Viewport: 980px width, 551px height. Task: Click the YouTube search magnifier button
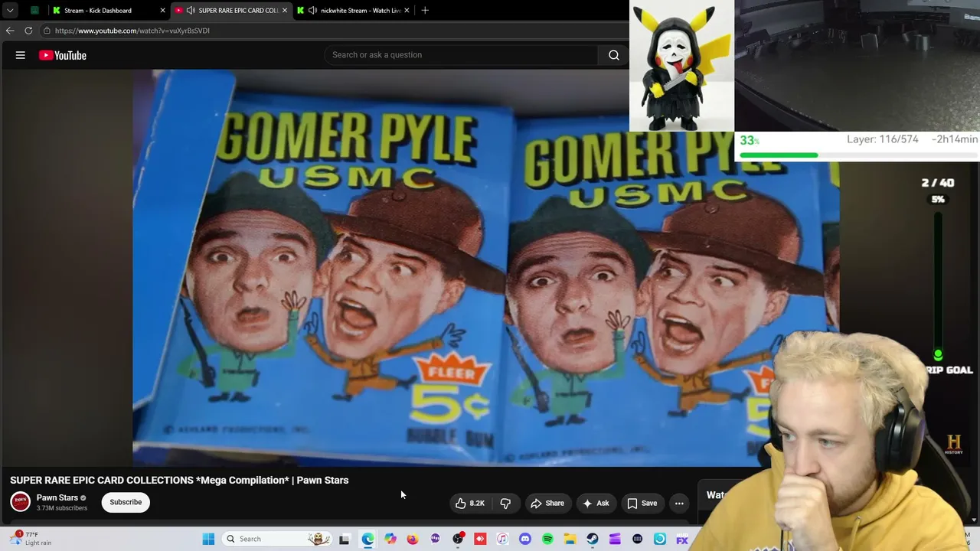[614, 55]
